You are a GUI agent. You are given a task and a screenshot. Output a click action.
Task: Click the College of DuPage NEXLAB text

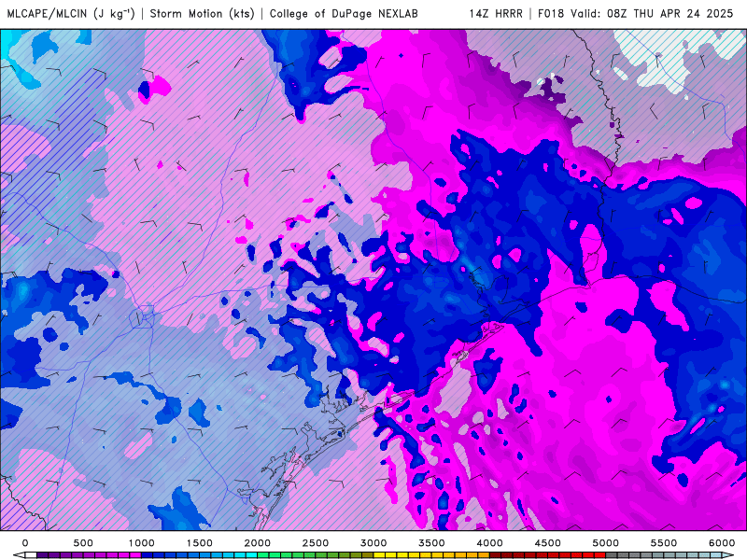click(344, 13)
